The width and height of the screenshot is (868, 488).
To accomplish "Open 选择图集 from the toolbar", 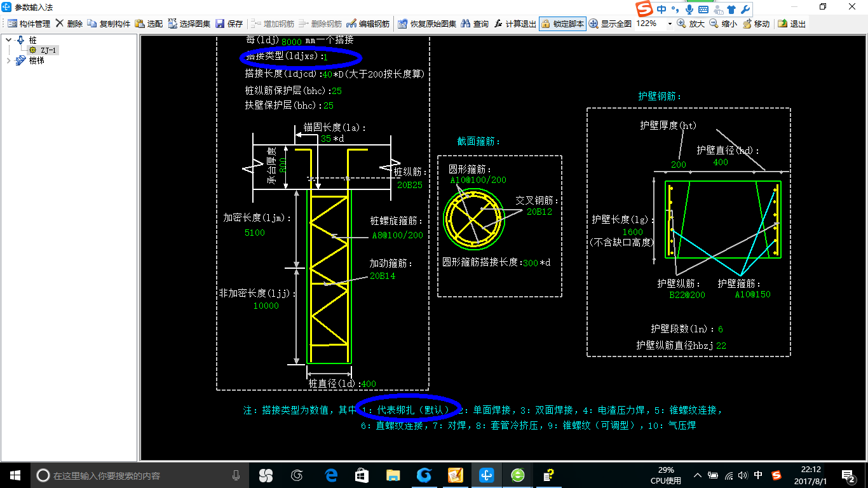I will [x=189, y=24].
